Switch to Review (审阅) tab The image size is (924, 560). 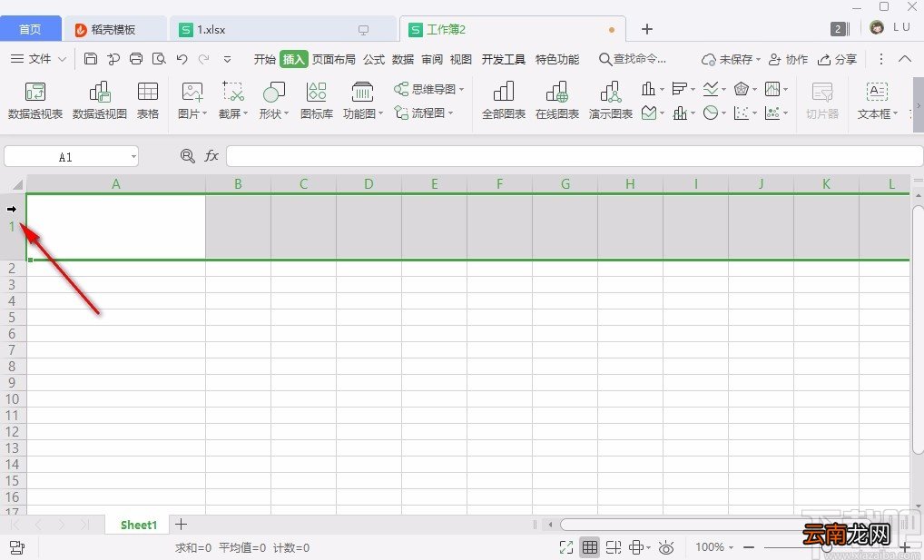coord(432,60)
